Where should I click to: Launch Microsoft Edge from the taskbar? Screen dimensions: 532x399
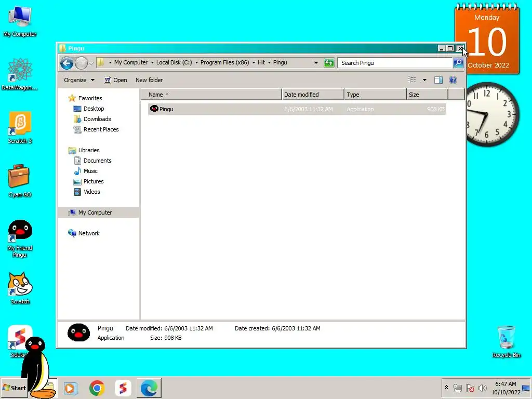[x=149, y=388]
